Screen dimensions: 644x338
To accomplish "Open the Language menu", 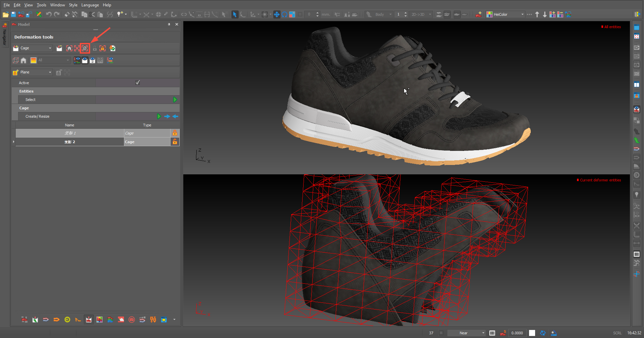I will (90, 5).
